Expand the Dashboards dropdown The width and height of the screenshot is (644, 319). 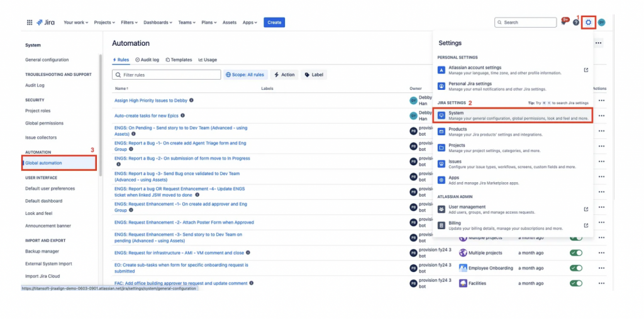[158, 23]
